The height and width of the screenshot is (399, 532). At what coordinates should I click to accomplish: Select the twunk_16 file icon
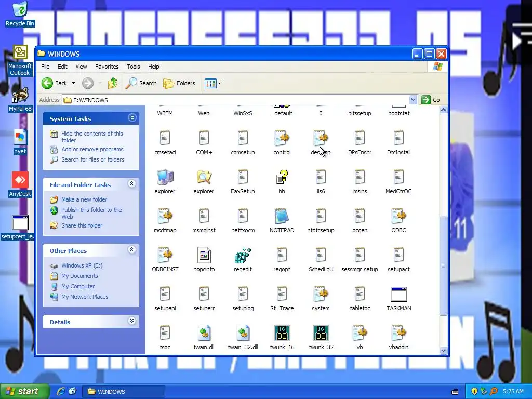(282, 333)
